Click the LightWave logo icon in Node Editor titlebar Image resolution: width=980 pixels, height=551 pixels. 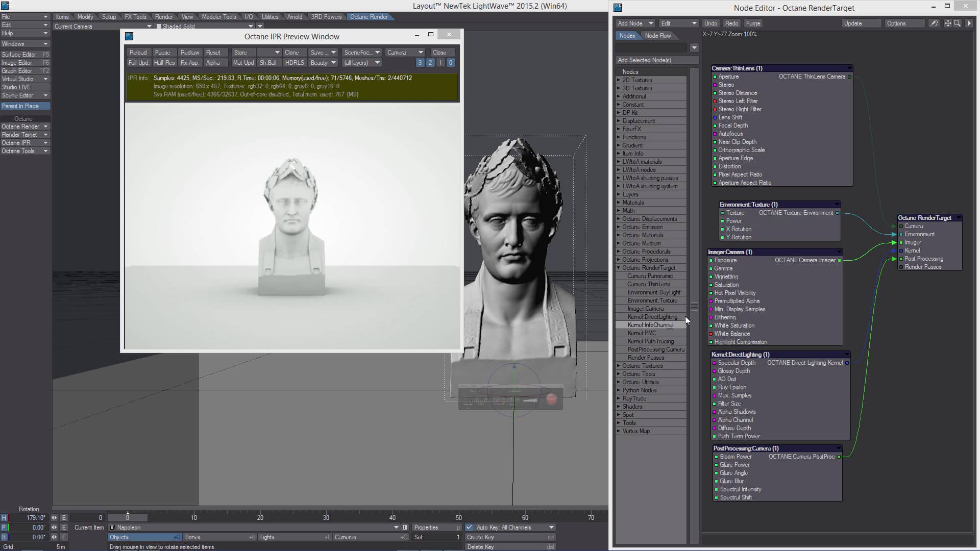618,8
